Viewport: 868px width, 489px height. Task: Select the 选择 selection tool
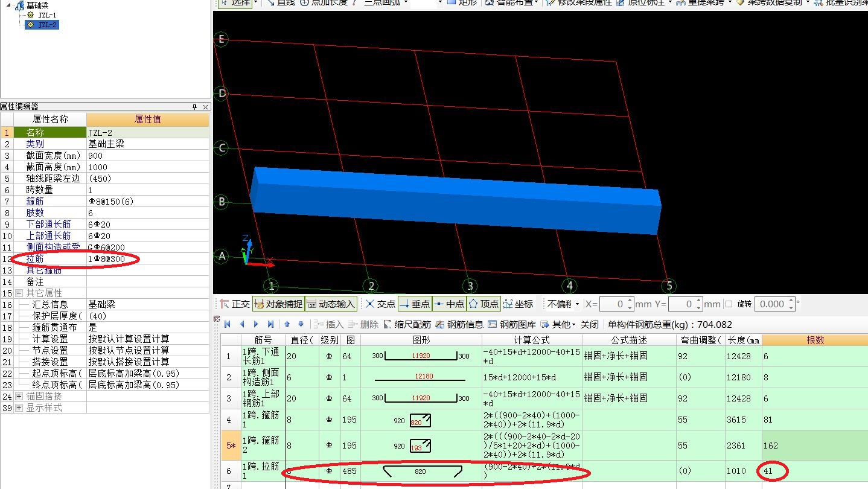[236, 2]
